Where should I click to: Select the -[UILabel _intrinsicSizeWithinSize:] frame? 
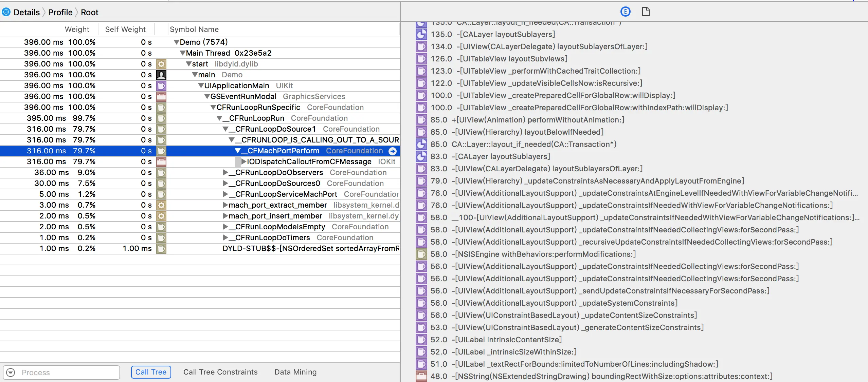pyautogui.click(x=514, y=352)
